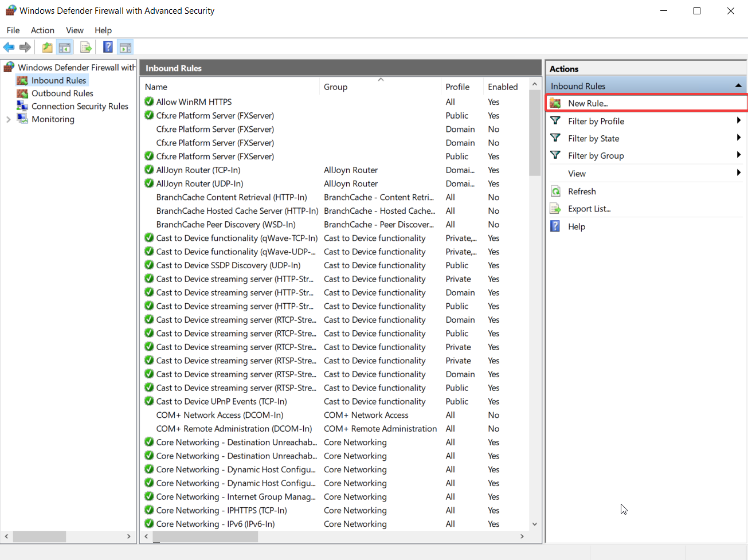Open the View menu in menu bar
The image size is (748, 560).
pos(75,30)
